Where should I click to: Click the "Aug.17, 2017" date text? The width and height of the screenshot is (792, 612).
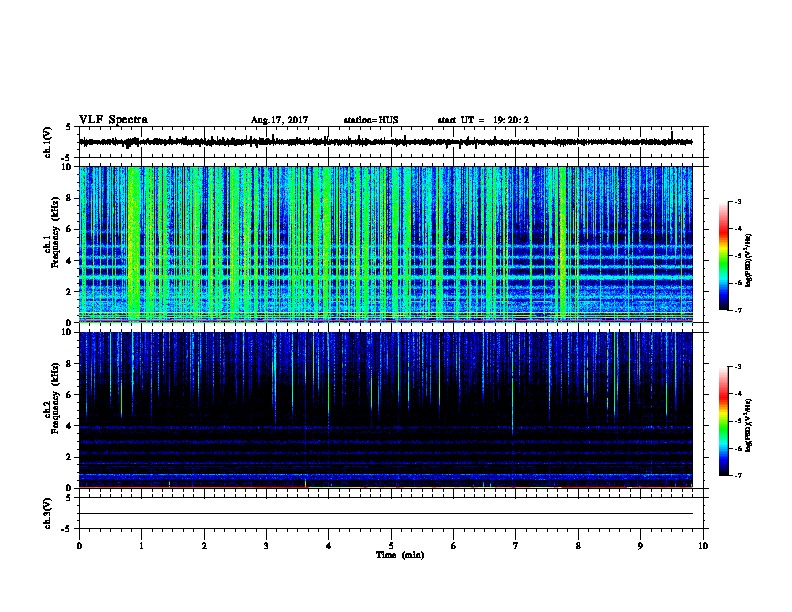pyautogui.click(x=279, y=120)
